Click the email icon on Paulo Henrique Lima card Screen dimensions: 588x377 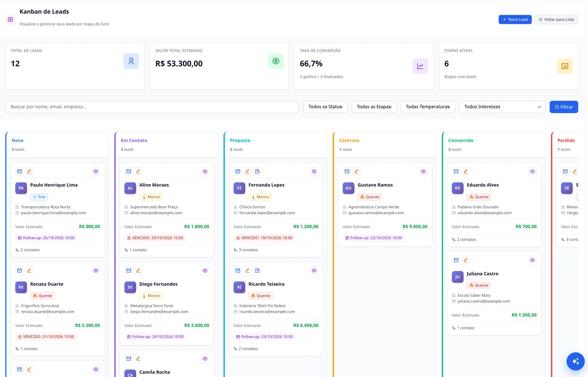coord(19,171)
